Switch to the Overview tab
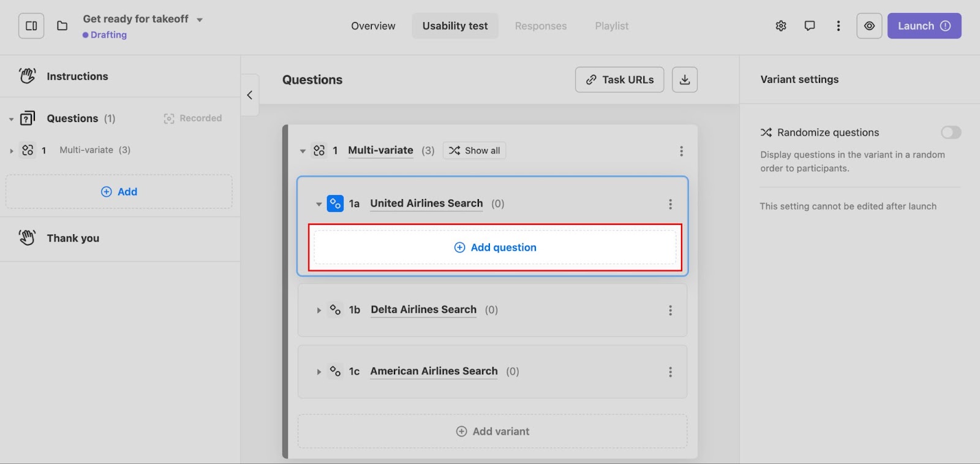980x464 pixels. [373, 26]
